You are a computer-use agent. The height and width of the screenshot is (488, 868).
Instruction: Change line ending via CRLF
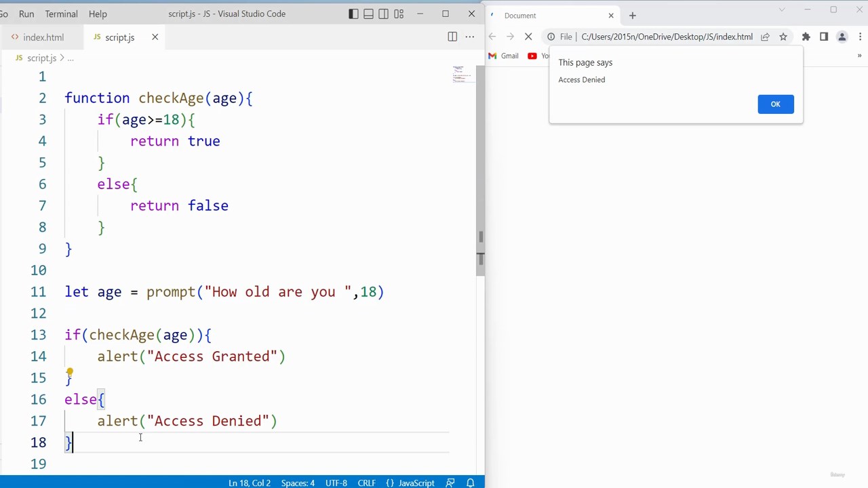tap(366, 483)
